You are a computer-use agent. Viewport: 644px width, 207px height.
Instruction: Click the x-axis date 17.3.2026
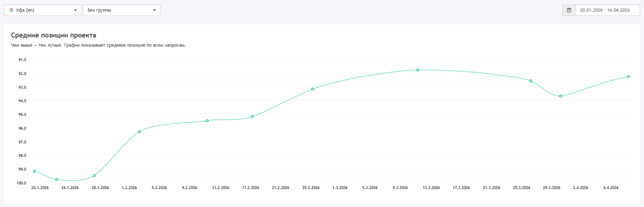point(461,188)
